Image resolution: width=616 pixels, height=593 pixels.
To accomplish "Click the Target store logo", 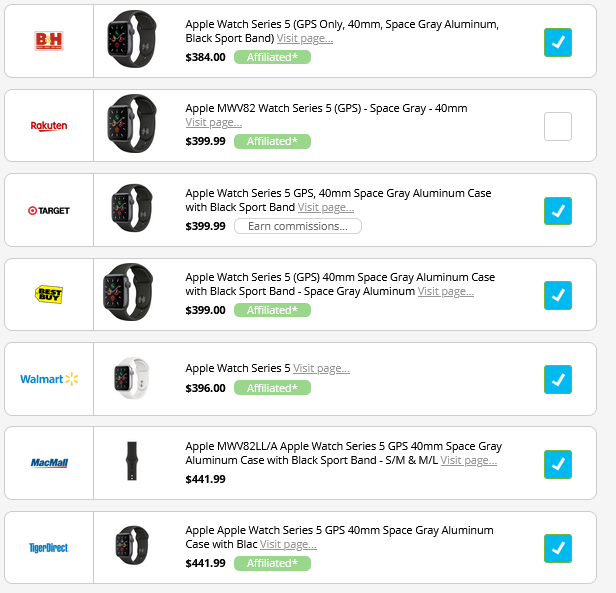I will (x=48, y=211).
